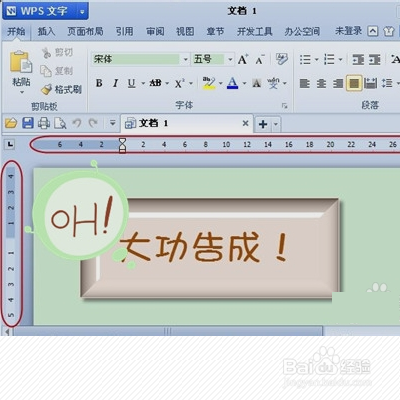
Task: Align paragraph text left
Action: tap(305, 83)
